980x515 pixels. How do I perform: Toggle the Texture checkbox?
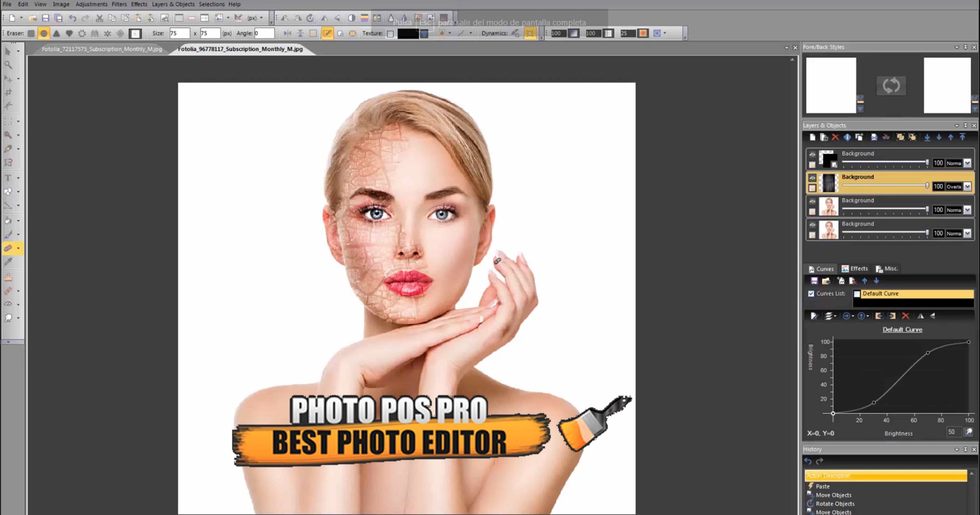(x=390, y=34)
